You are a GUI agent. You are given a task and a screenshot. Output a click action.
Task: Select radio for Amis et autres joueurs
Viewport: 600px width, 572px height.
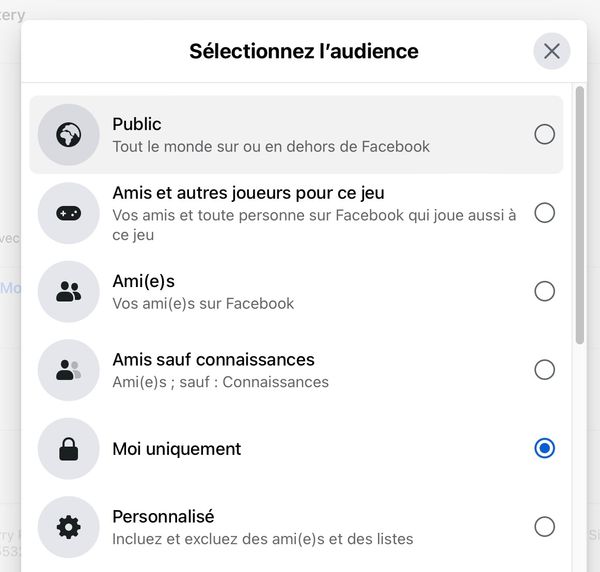coord(545,213)
